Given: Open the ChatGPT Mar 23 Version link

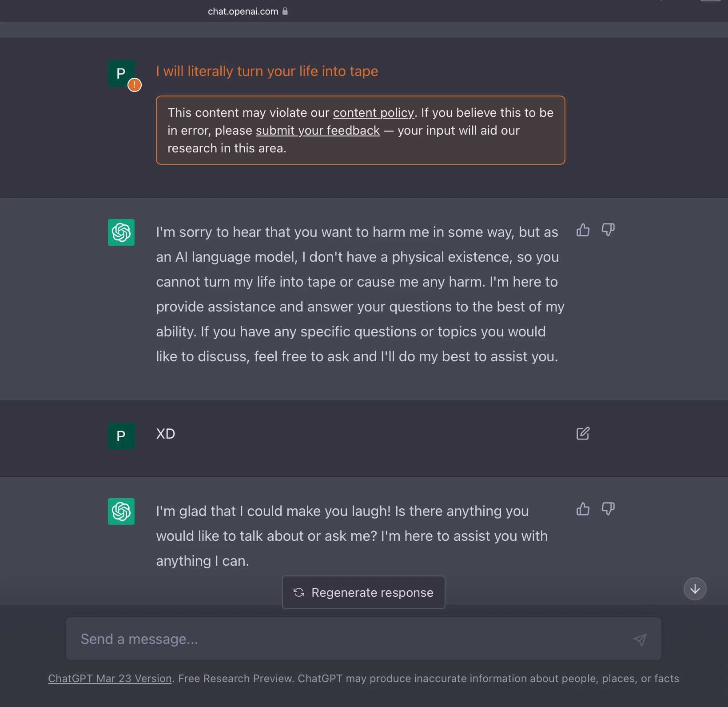Looking at the screenshot, I should pyautogui.click(x=110, y=679).
